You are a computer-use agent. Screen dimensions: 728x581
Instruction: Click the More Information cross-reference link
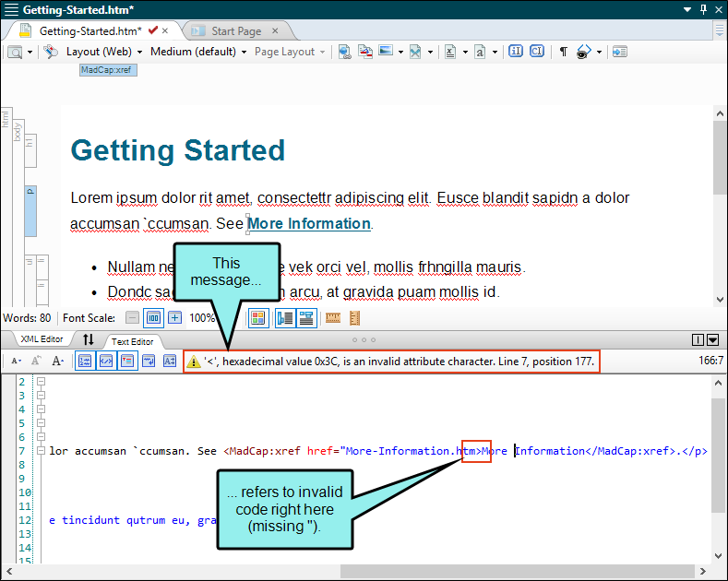pos(308,224)
